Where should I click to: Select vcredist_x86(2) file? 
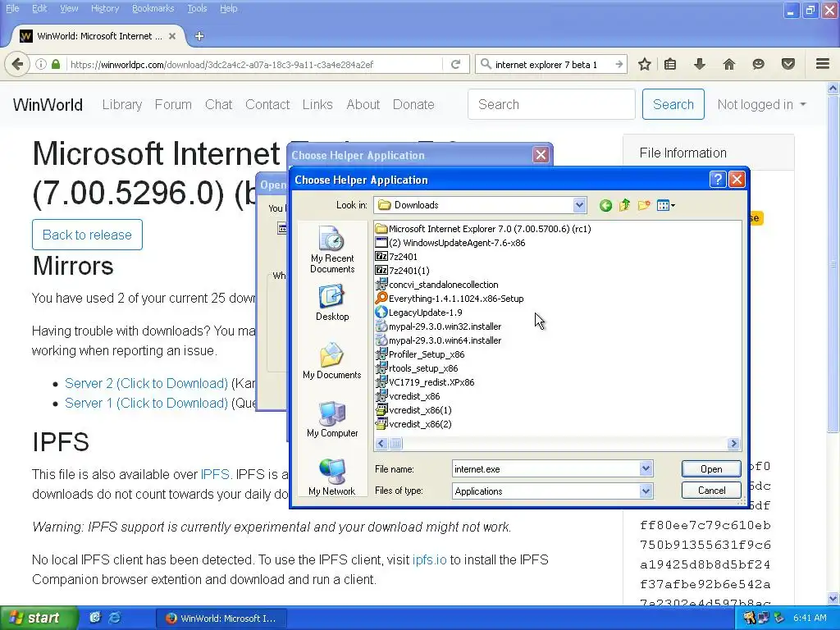pos(413,424)
